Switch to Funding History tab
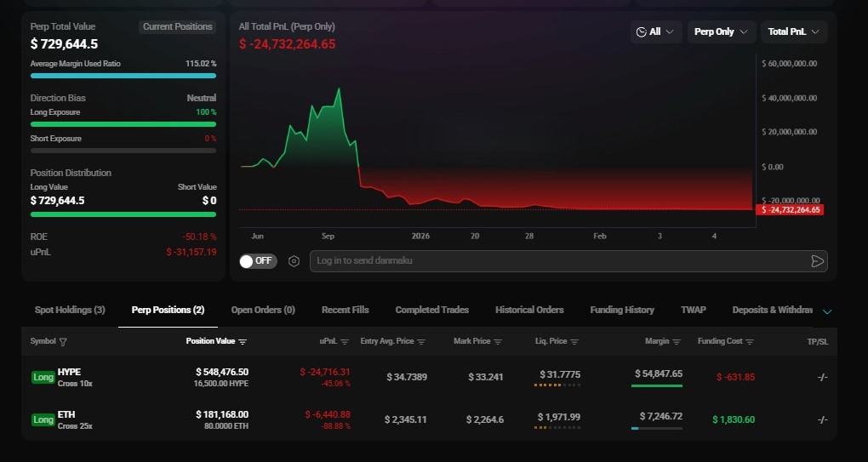Screen dimensions: 868x462 pyautogui.click(x=622, y=310)
